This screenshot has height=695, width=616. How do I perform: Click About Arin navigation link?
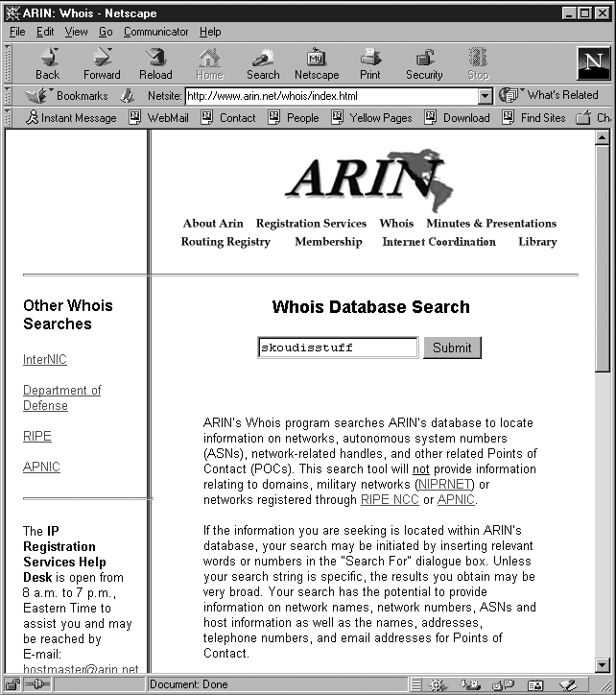click(213, 224)
